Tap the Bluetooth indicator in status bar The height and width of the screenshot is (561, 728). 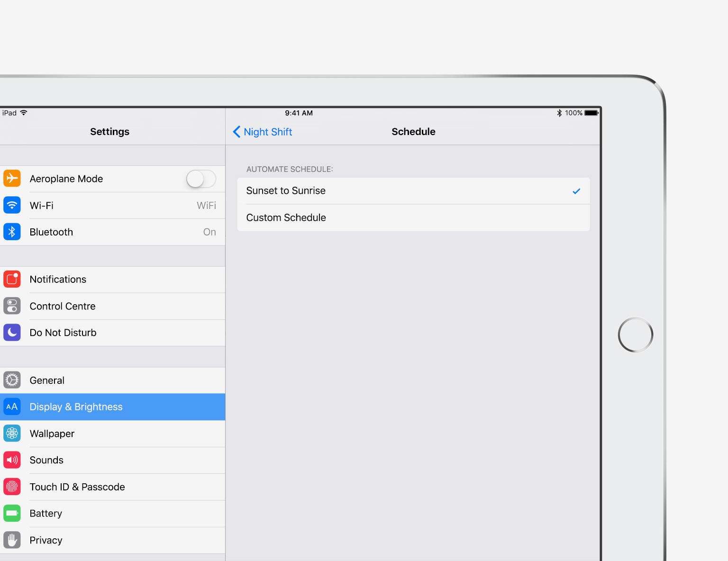pos(559,113)
